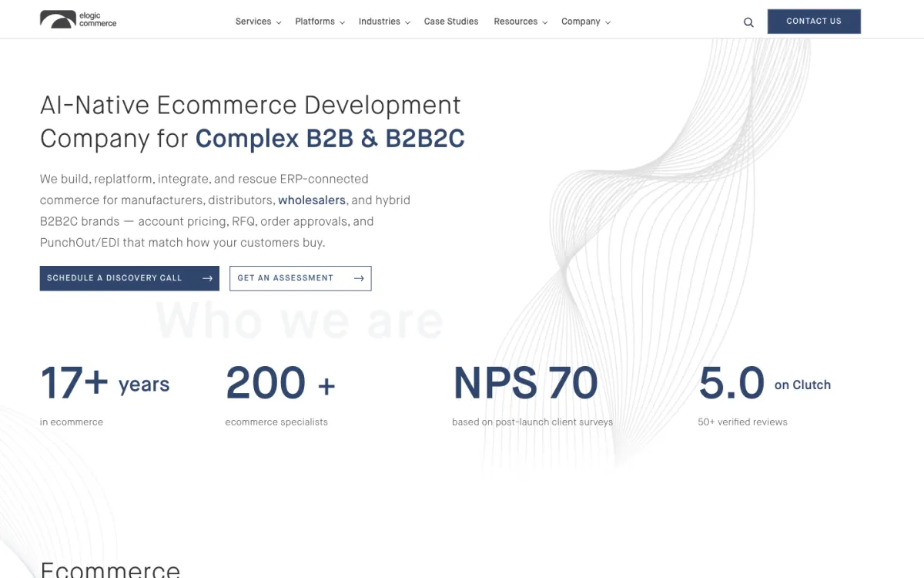The width and height of the screenshot is (924, 578).
Task: Expand the Resources chevron
Action: click(544, 22)
